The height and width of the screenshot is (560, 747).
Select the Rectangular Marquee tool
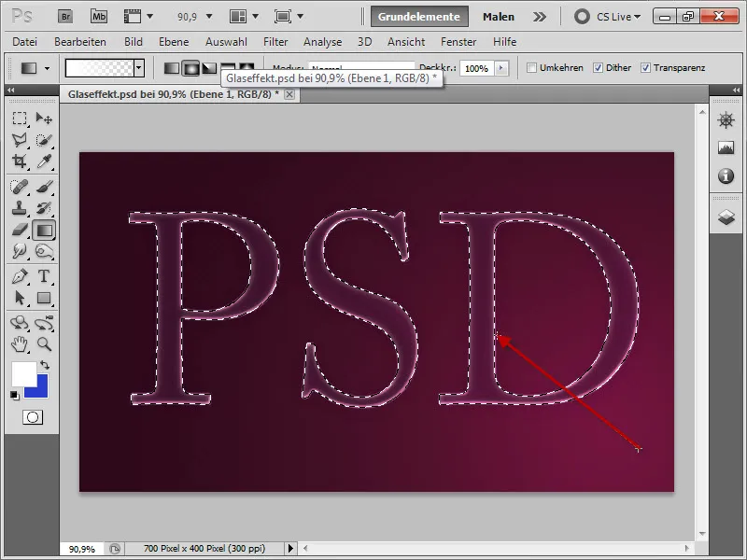(20, 119)
